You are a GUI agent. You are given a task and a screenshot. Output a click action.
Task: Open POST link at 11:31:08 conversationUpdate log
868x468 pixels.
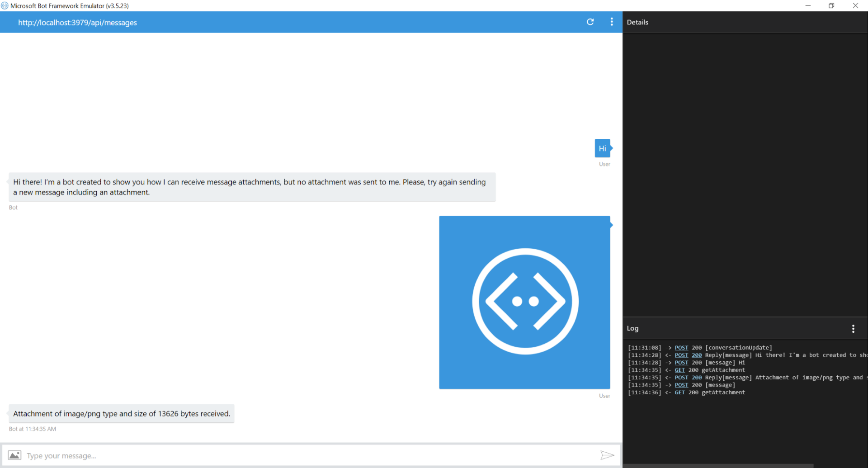point(681,348)
